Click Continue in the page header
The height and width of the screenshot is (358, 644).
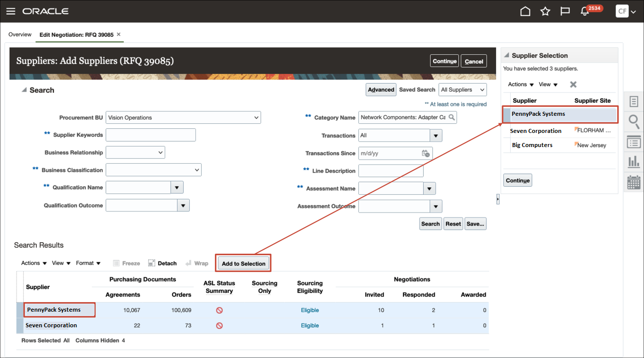tap(445, 61)
